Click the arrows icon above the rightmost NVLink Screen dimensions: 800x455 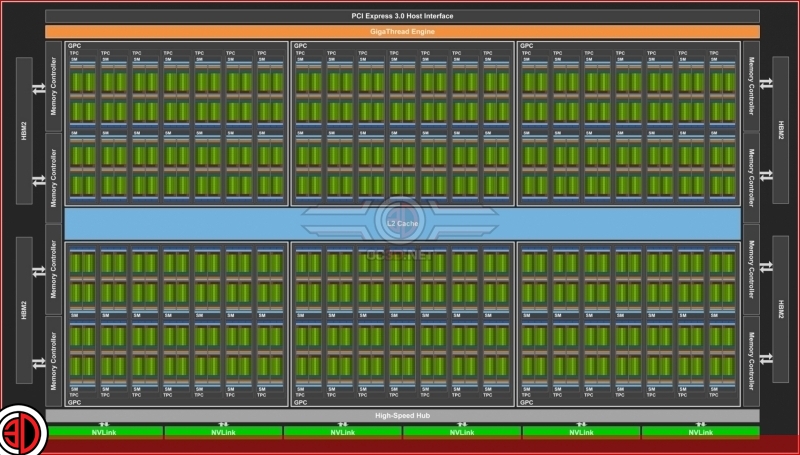point(700,424)
